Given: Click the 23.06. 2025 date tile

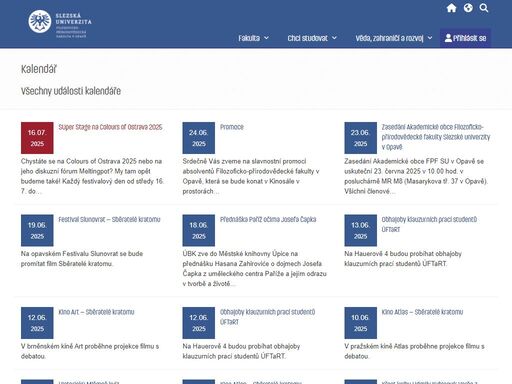Looking at the screenshot, I should tap(360, 138).
